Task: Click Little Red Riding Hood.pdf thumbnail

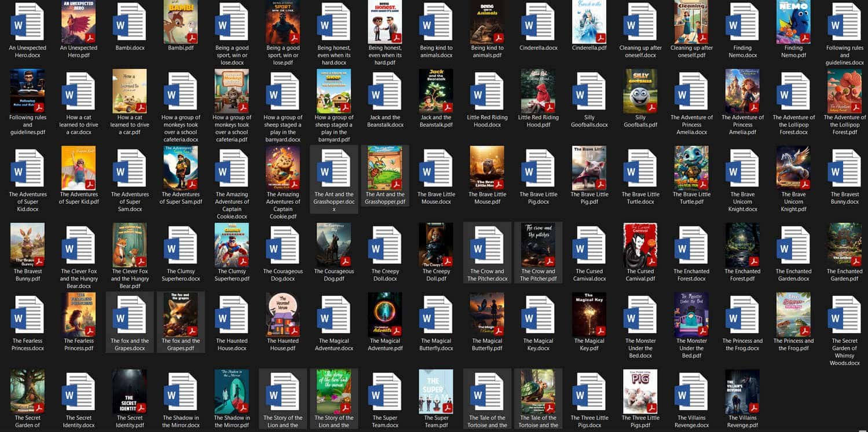Action: click(538, 91)
